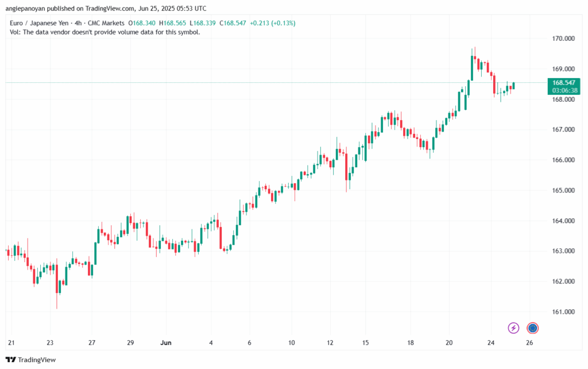588x369 pixels.
Task: Click the purple lightning bolt event icon
Action: [514, 328]
